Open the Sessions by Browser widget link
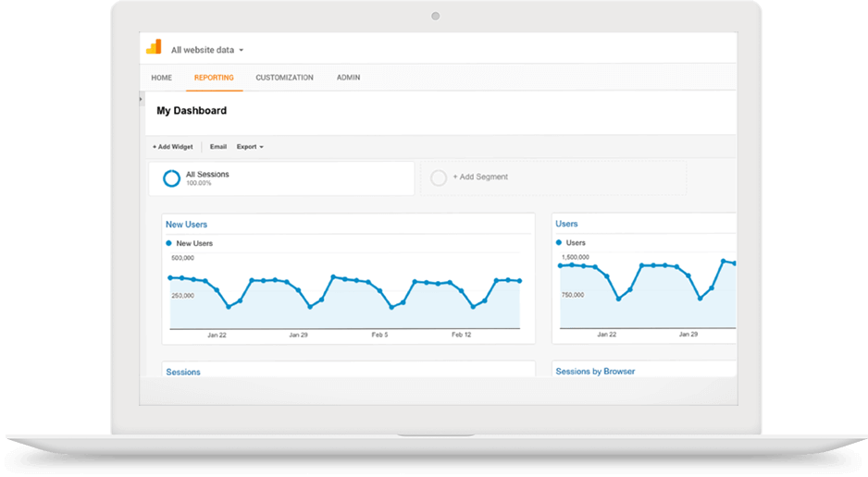The image size is (868, 477). 595,372
